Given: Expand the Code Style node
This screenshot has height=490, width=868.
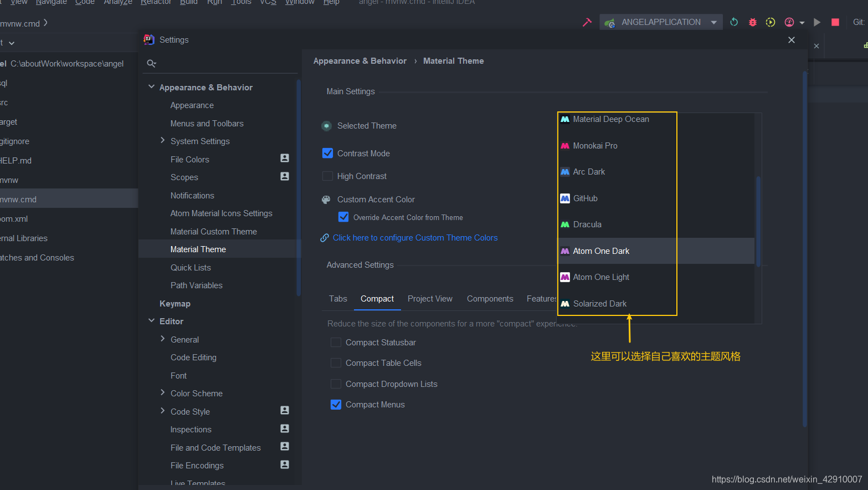Looking at the screenshot, I should click(162, 411).
